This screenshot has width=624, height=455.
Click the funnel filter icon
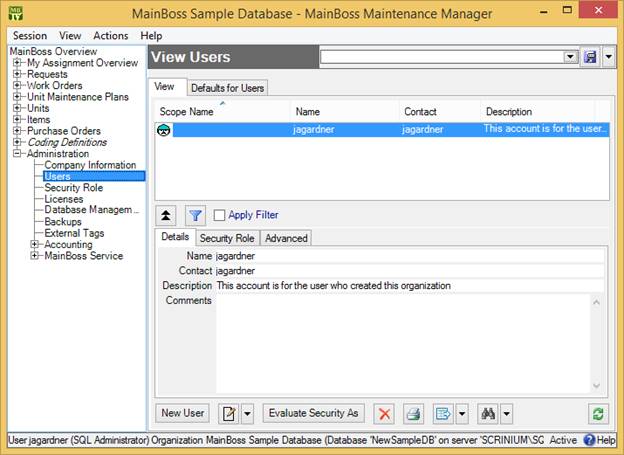coord(195,215)
